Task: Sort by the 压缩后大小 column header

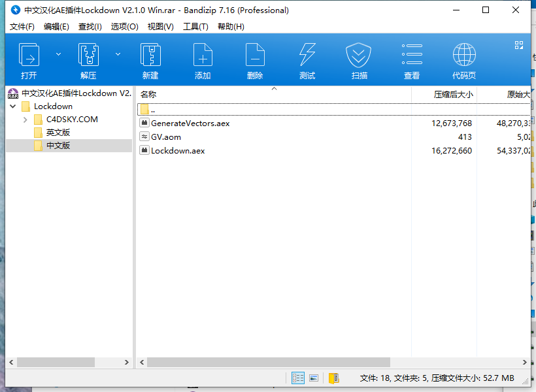Action: pos(444,94)
